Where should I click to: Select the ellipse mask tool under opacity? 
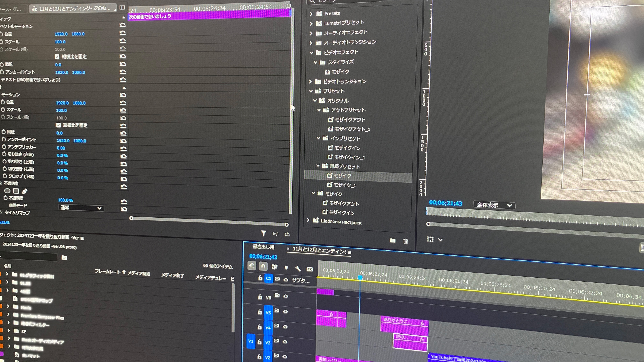tap(7, 191)
